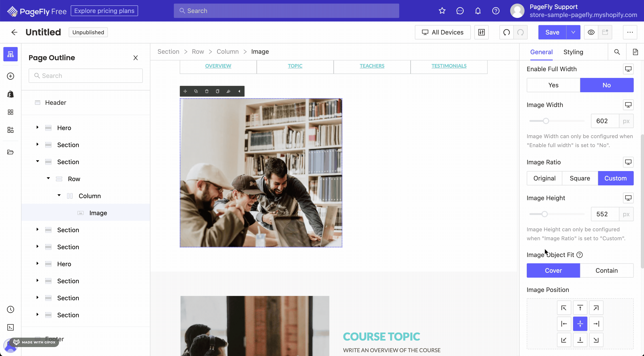Set Enable Full Width to Yes
The width and height of the screenshot is (644, 356).
(553, 85)
